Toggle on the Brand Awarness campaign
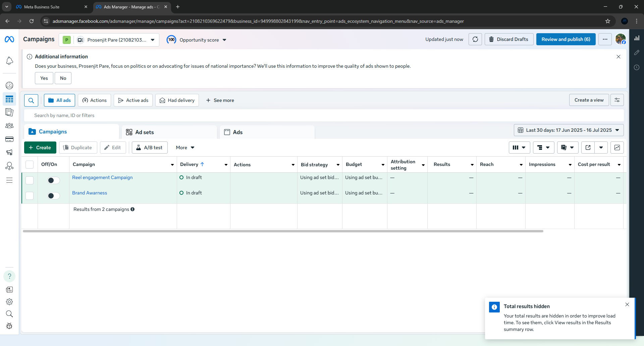 54,196
